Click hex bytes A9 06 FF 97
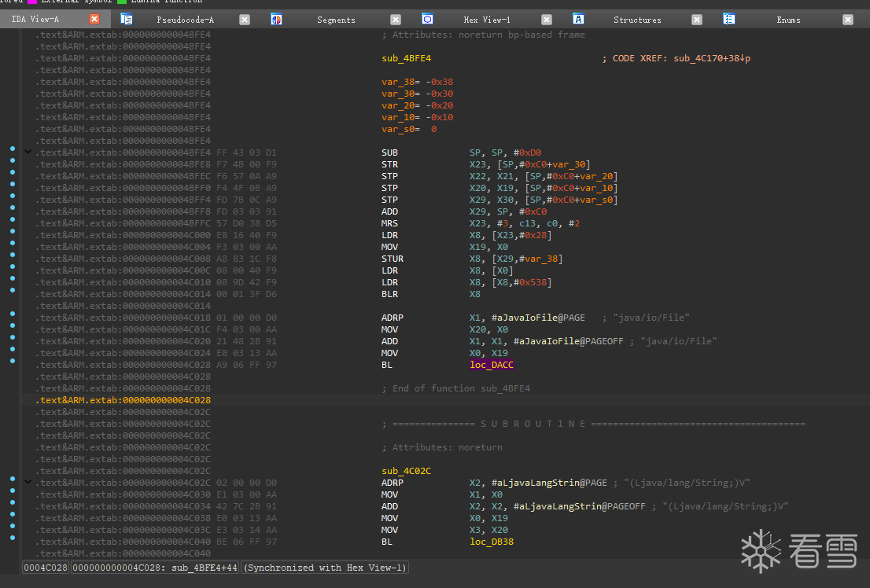 pos(246,365)
